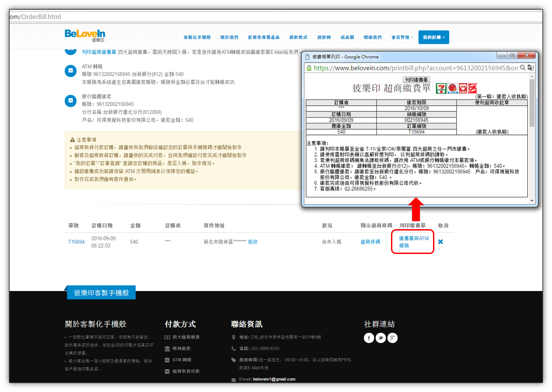
Task: Open the Twitter social icon
Action: click(380, 338)
